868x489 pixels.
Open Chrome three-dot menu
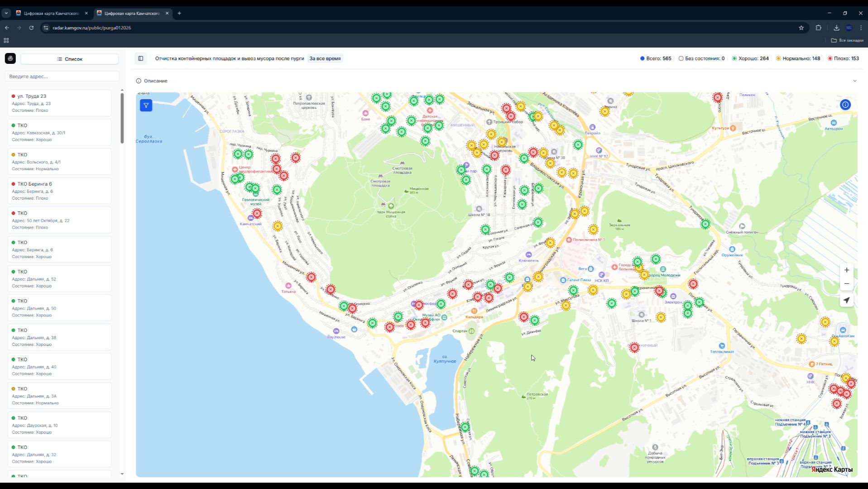tap(861, 28)
